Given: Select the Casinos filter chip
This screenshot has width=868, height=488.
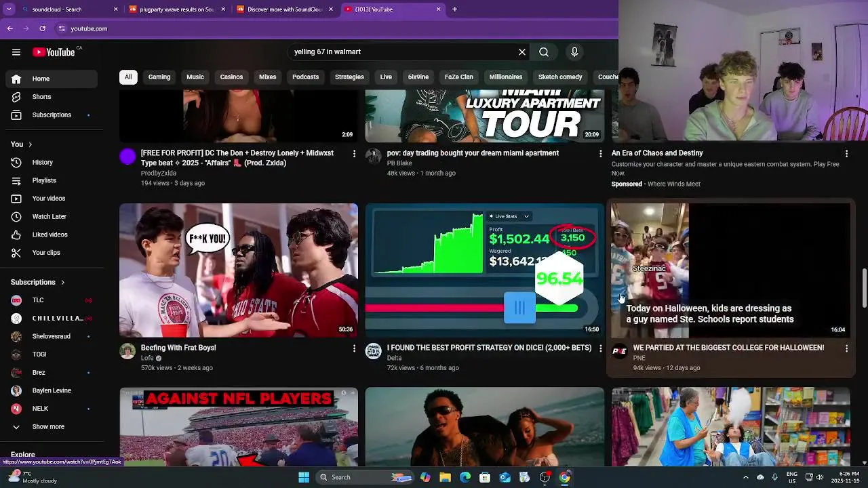Looking at the screenshot, I should tap(231, 77).
